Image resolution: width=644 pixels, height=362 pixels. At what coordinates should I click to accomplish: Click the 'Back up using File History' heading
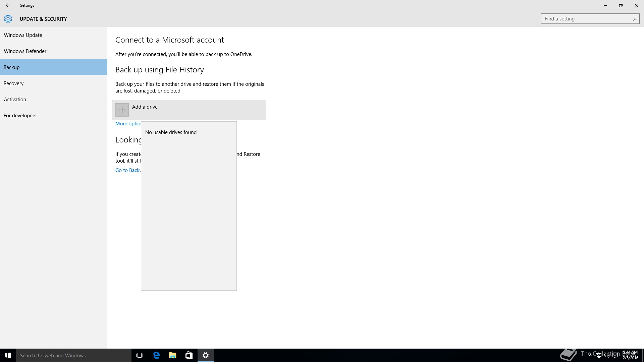point(160,70)
